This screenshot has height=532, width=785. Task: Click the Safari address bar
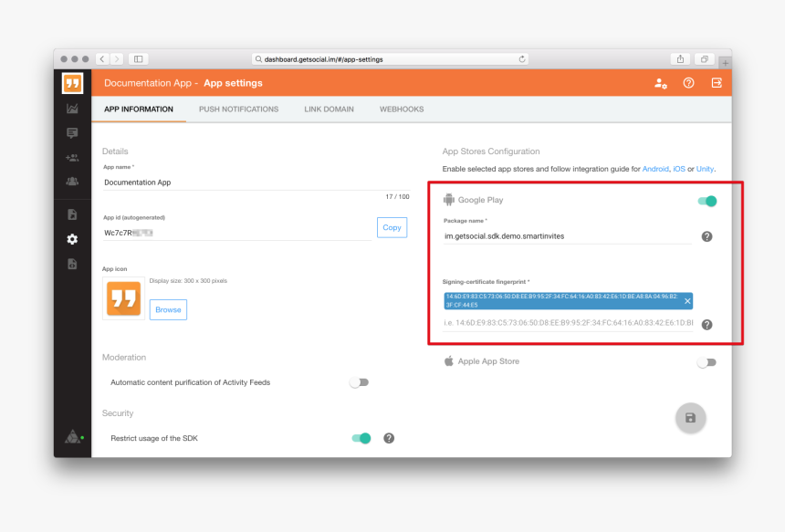click(390, 59)
